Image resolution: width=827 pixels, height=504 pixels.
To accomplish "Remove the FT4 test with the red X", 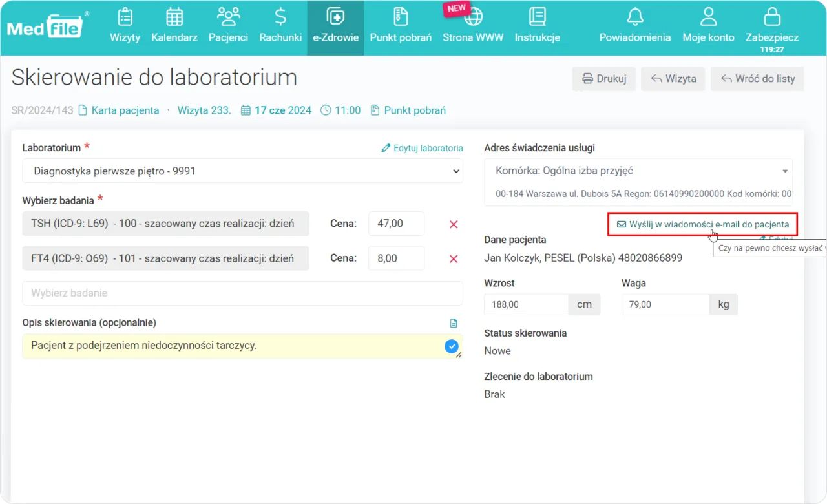I will [x=453, y=258].
